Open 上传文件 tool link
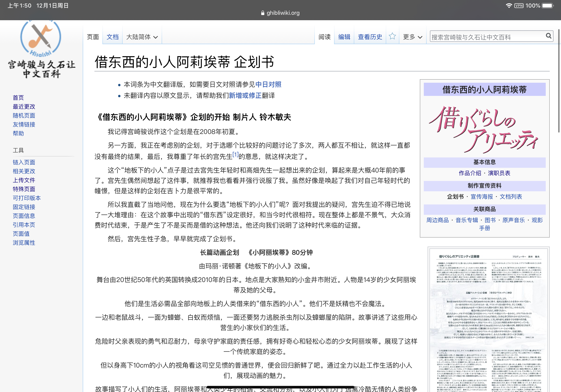This screenshot has height=392, width=561. (24, 180)
